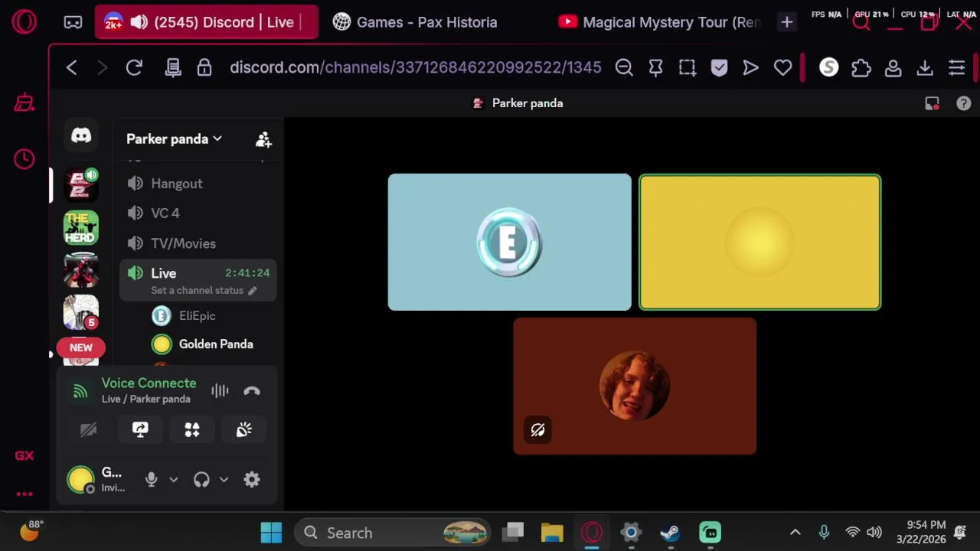Image resolution: width=980 pixels, height=551 pixels.
Task: Disconnect from the voice channel
Action: [x=252, y=391]
